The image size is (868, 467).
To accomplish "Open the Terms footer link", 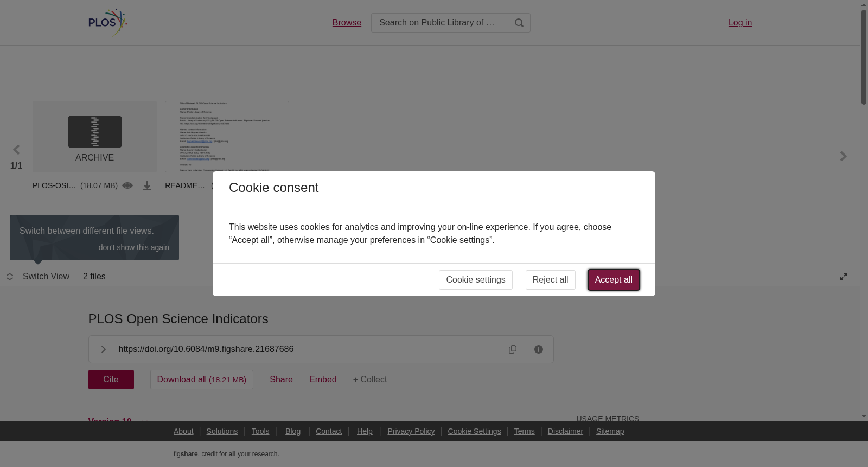I will [524, 431].
